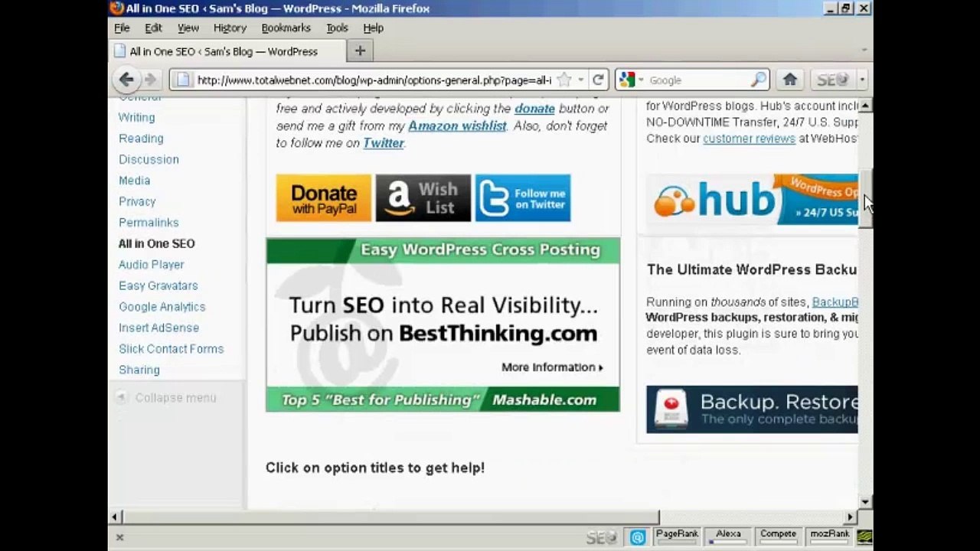The width and height of the screenshot is (980, 551).
Task: Open the list all tabs dropdown
Action: tap(864, 51)
